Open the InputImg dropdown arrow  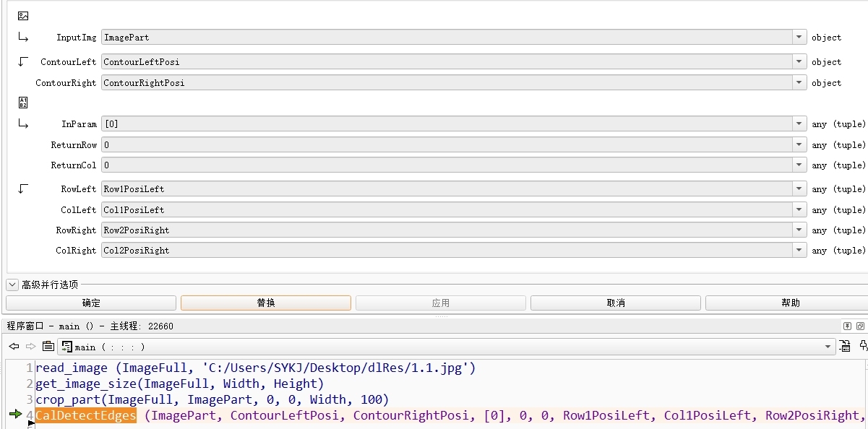pyautogui.click(x=799, y=37)
